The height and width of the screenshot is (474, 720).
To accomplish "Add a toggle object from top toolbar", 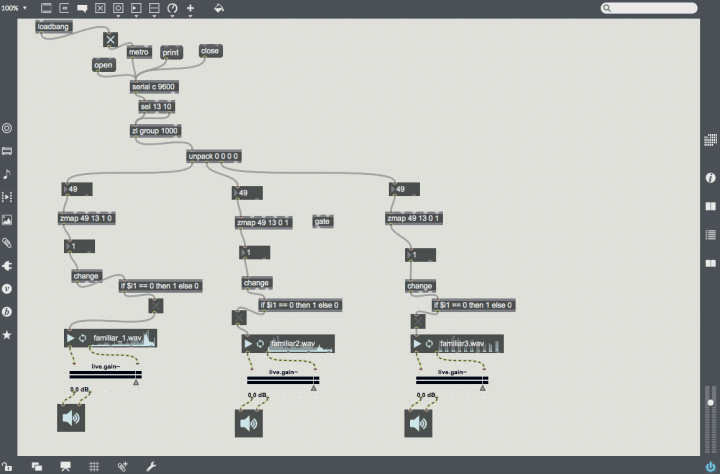I will coord(100,8).
